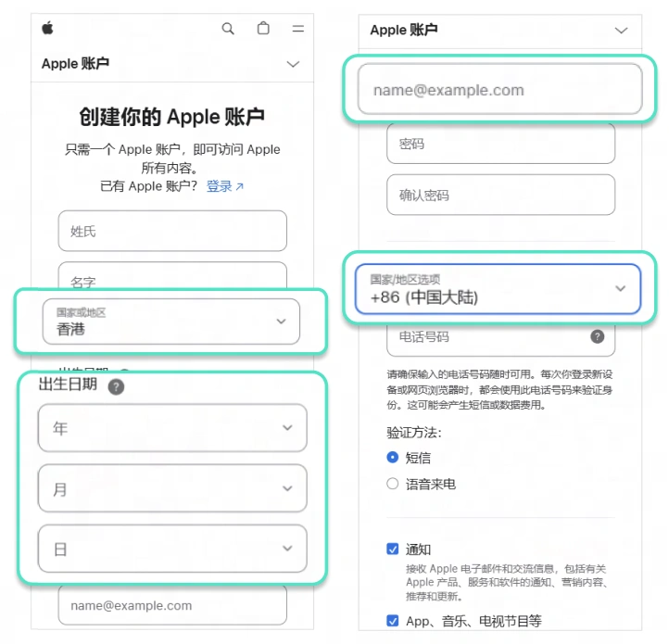The image size is (669, 644).
Task: Select the 语音来电 verification radio button
Action: [x=393, y=484]
